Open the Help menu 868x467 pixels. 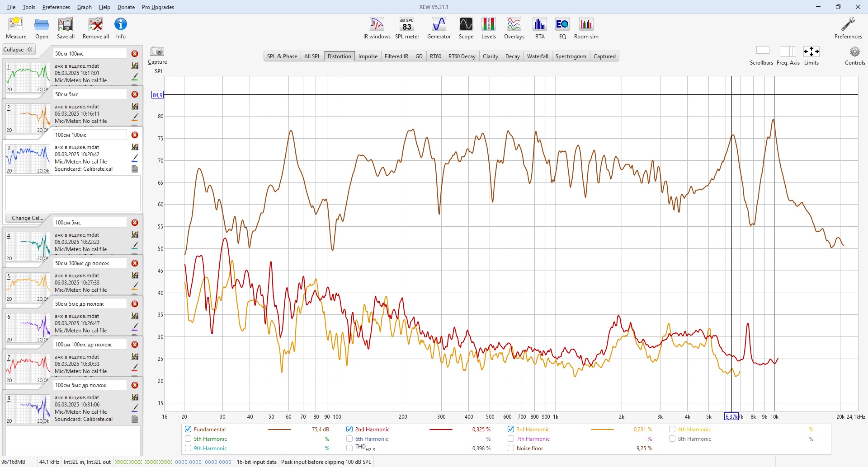tap(104, 7)
